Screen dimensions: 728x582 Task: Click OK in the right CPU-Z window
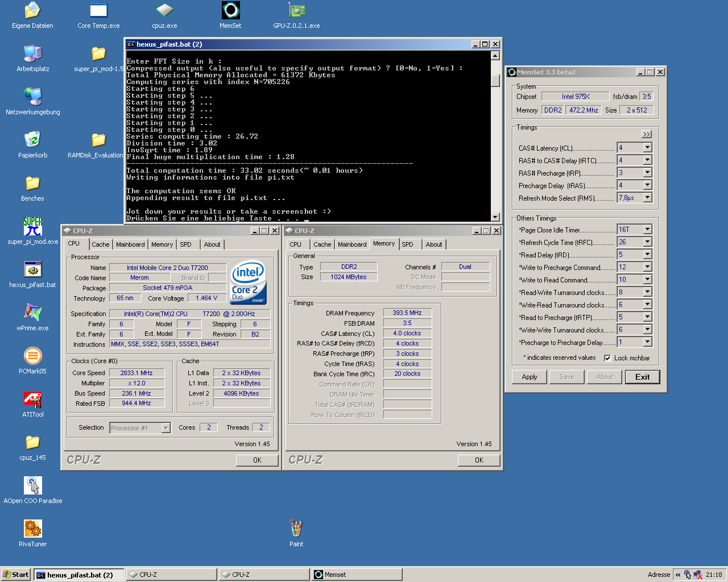479,460
